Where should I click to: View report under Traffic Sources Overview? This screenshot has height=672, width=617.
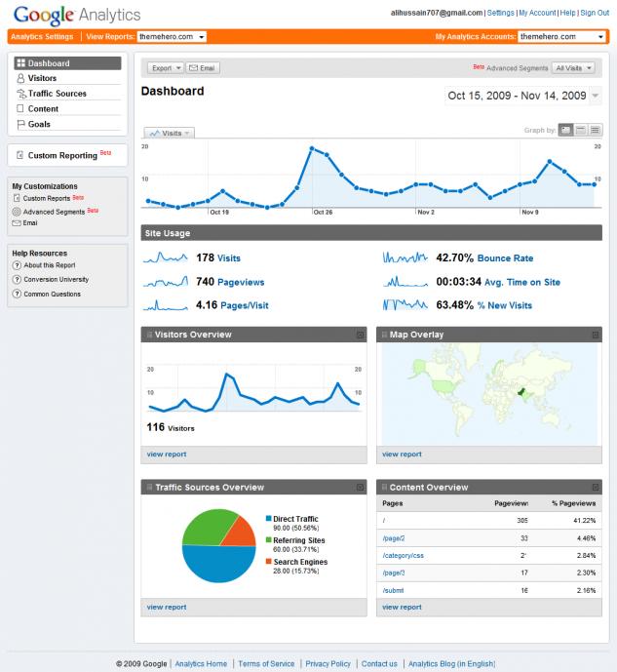coord(167,608)
